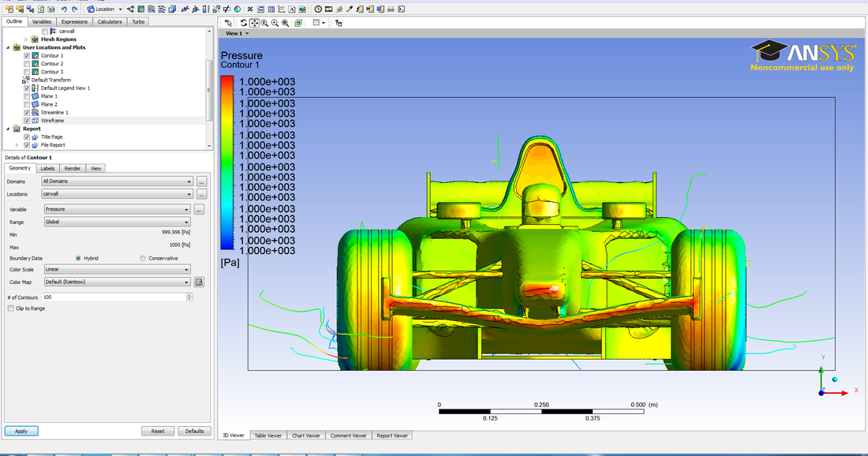Screen dimensions: 868x456
Task: Open the Color Map dropdown
Action: 188,282
